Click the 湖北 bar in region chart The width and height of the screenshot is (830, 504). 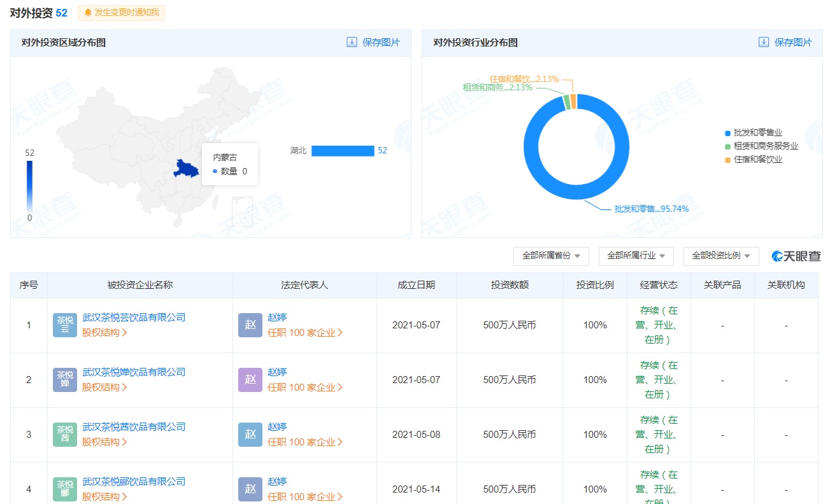coord(343,151)
